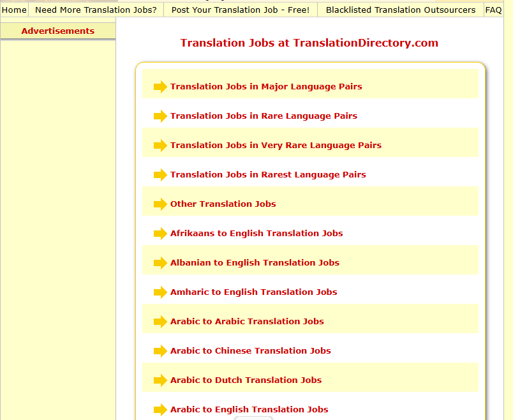
Task: Click arrow icon beside Very Rare Language Pairs
Action: pos(160,146)
